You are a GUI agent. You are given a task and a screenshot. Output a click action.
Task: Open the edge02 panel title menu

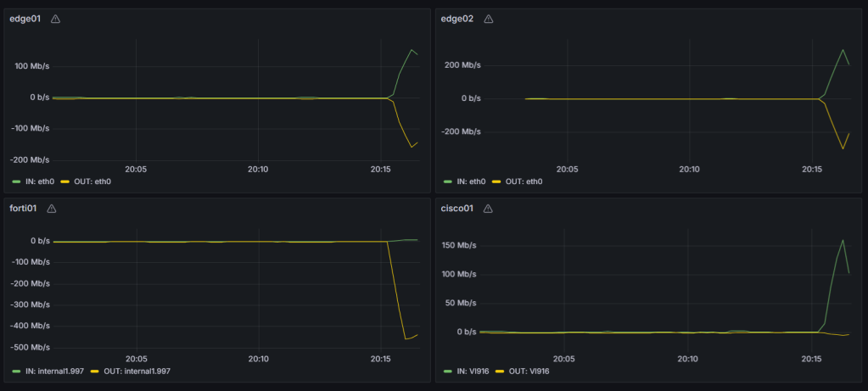pos(458,19)
